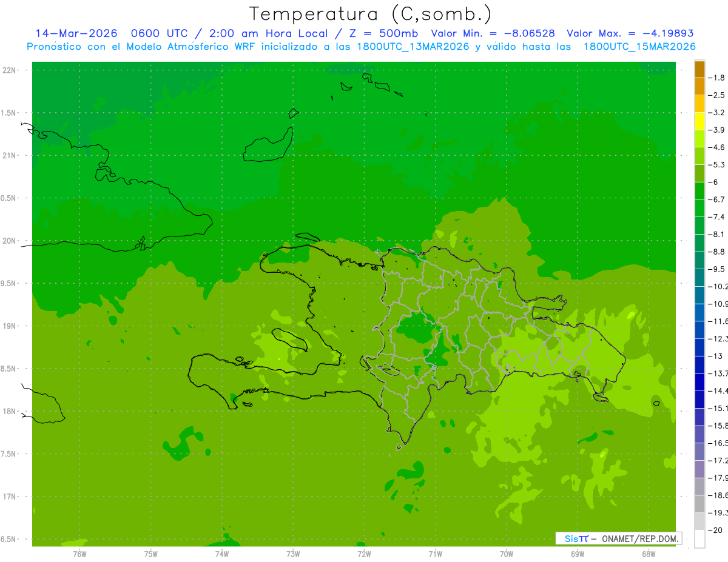This screenshot has width=728, height=562.
Task: Click the 18N latitude label
Action: tap(8, 412)
